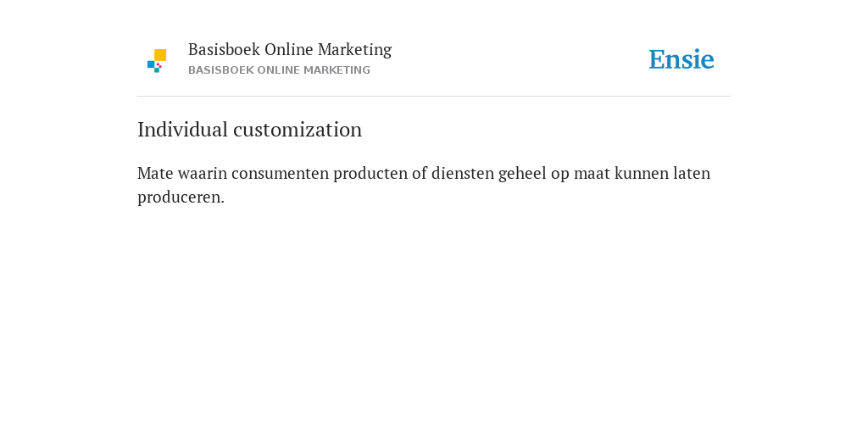Click the word diensten in the definition
This screenshot has height=434, width=868.
coord(462,173)
